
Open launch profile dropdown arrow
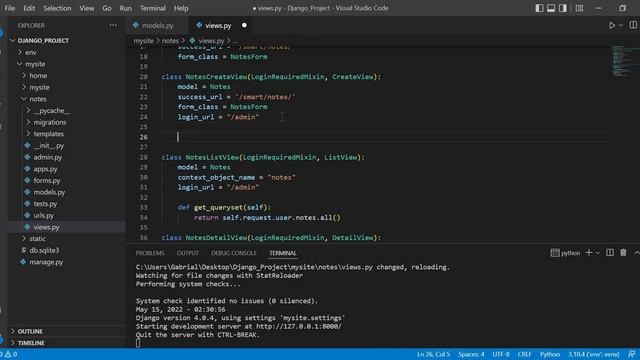pyautogui.click(x=598, y=253)
